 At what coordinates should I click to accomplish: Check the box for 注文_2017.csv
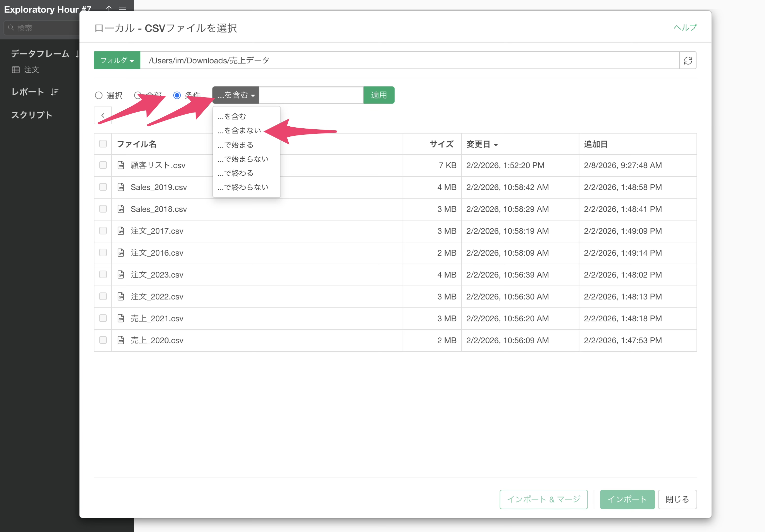(103, 231)
